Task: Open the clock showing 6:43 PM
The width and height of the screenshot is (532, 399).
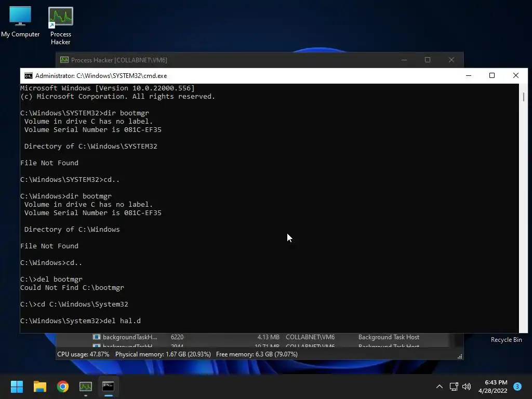Action: pyautogui.click(x=493, y=387)
